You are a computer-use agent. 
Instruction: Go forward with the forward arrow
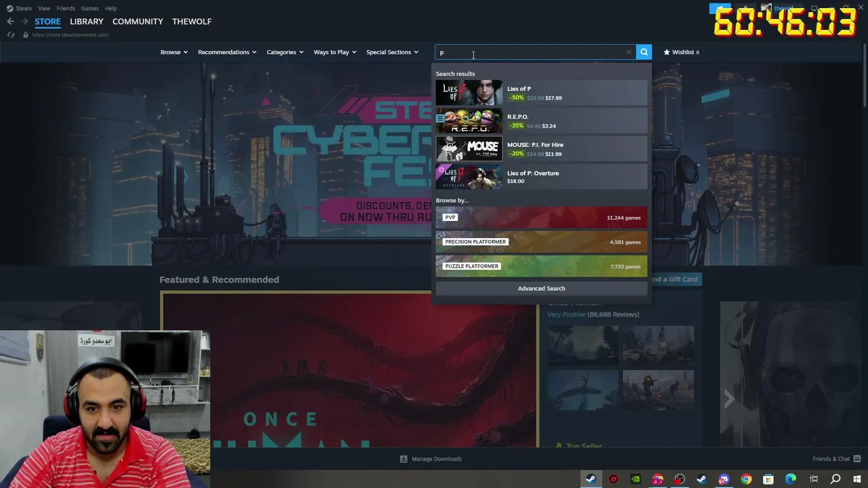(x=24, y=22)
